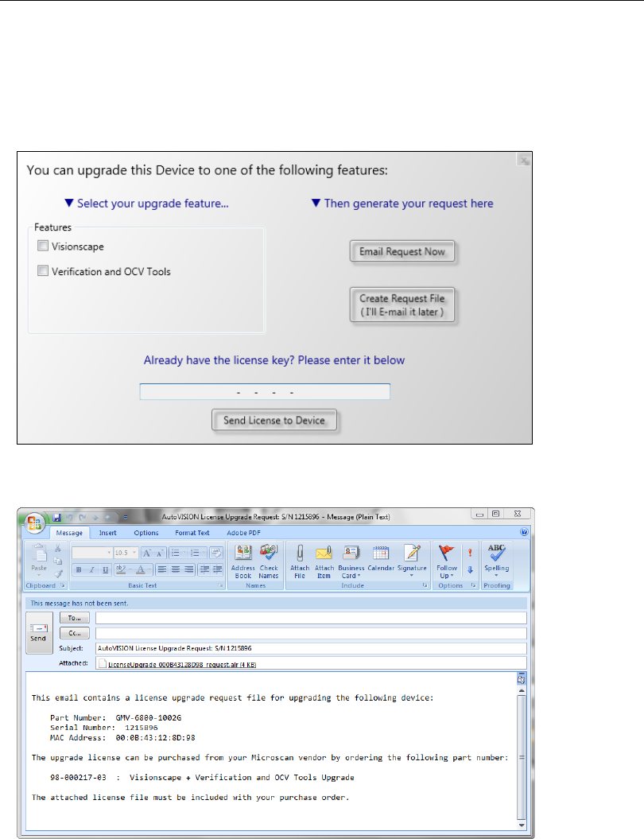Check the Verification and OCV Tools box

[x=43, y=270]
